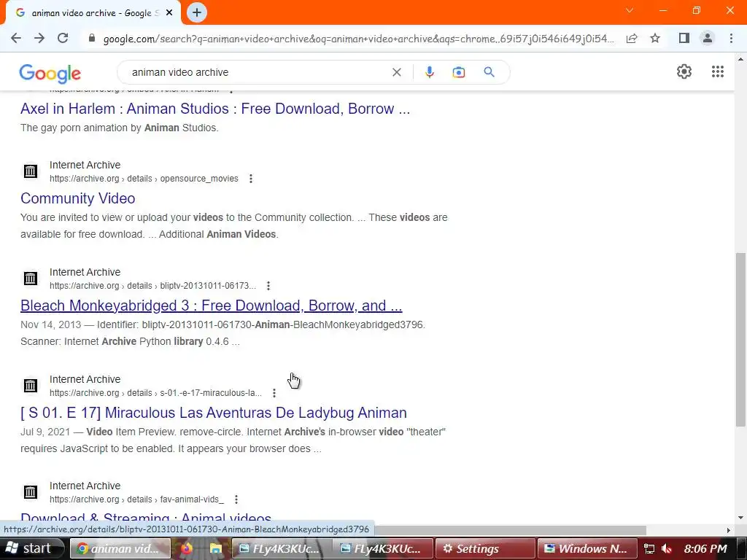Image resolution: width=747 pixels, height=560 pixels.
Task: Open more options for fav-animal-vids result
Action: coord(236,499)
